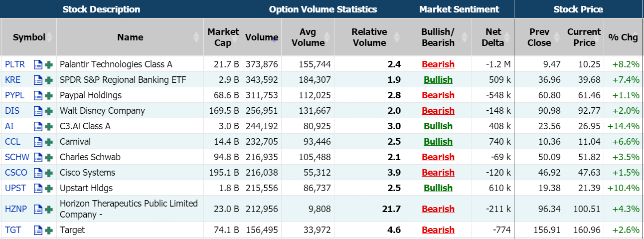Click the green plus icon for CSCO

click(x=49, y=173)
